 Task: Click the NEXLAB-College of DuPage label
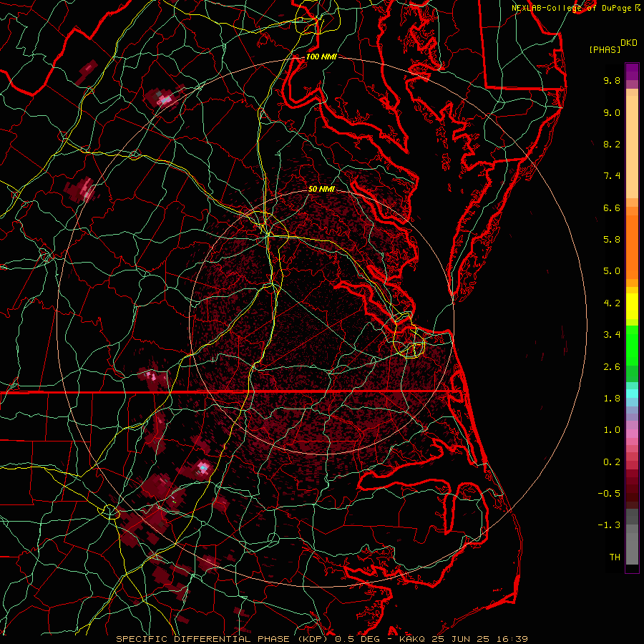(x=572, y=8)
